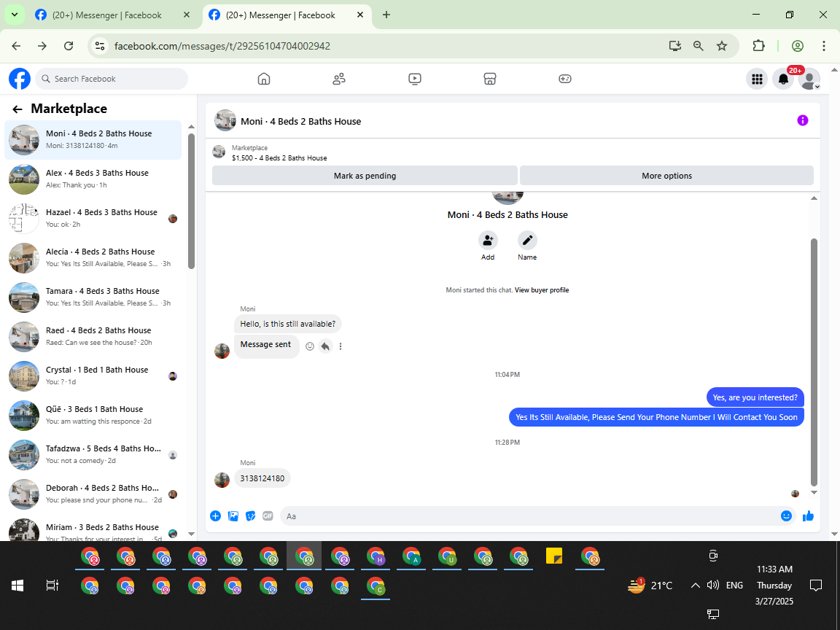Open Facebook home via the logo
This screenshot has height=630, width=840.
click(20, 79)
